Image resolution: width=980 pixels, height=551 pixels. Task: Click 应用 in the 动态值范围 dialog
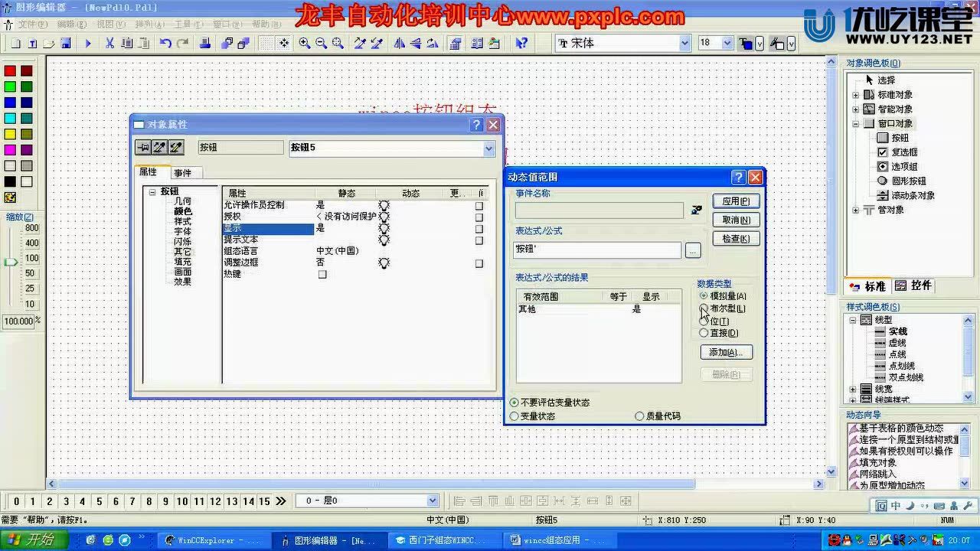pos(734,201)
